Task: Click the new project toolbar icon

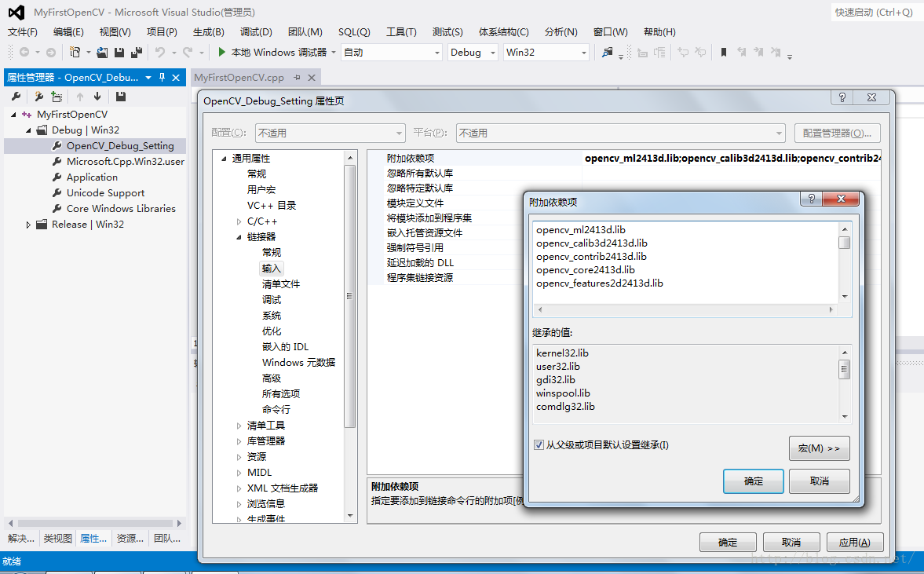Action: click(x=75, y=53)
